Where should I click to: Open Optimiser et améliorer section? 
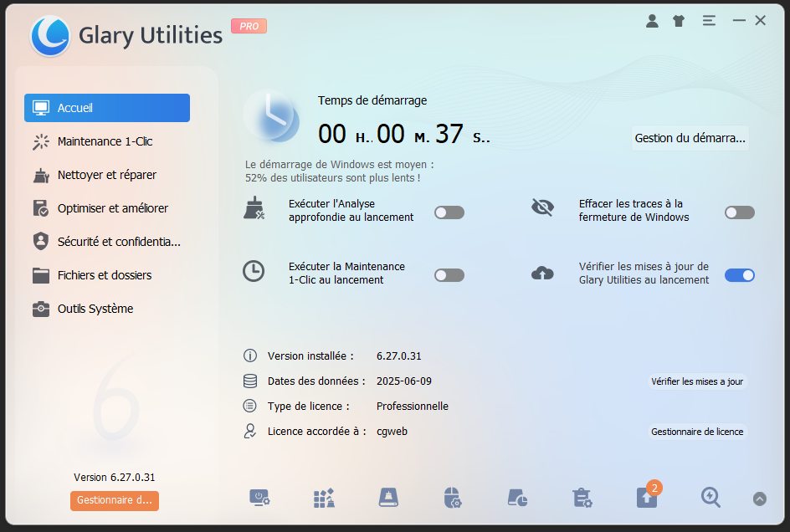click(107, 208)
